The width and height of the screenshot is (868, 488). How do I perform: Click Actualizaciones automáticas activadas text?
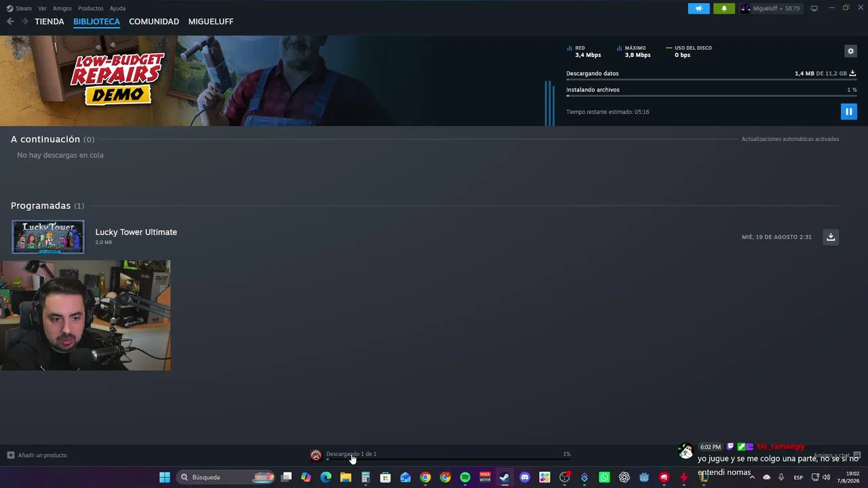[x=790, y=139]
